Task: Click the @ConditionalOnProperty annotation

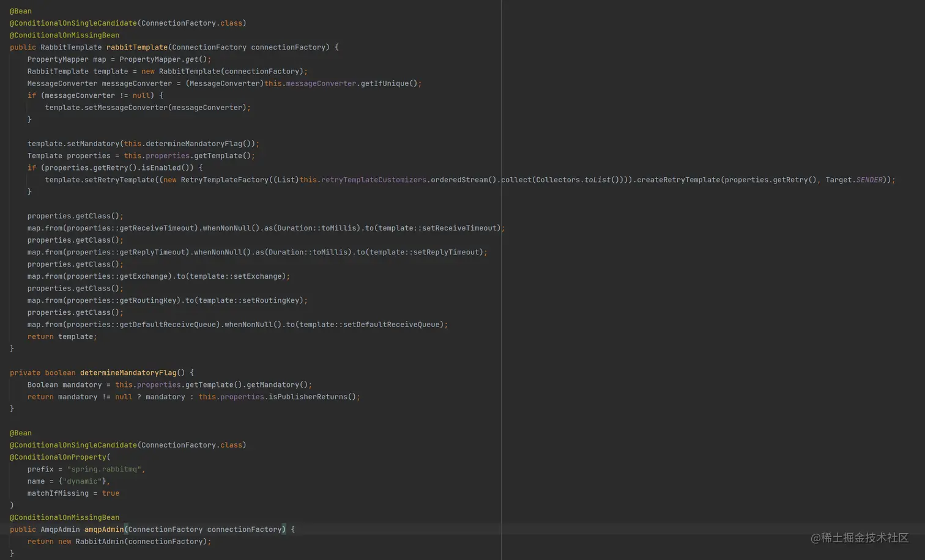Action: pos(58,457)
